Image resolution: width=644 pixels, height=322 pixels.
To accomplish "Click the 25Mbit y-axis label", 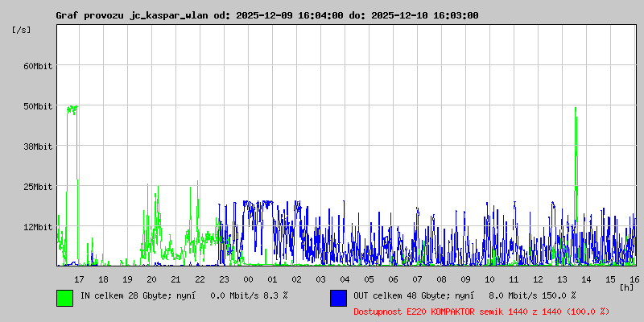I will (x=37, y=187).
